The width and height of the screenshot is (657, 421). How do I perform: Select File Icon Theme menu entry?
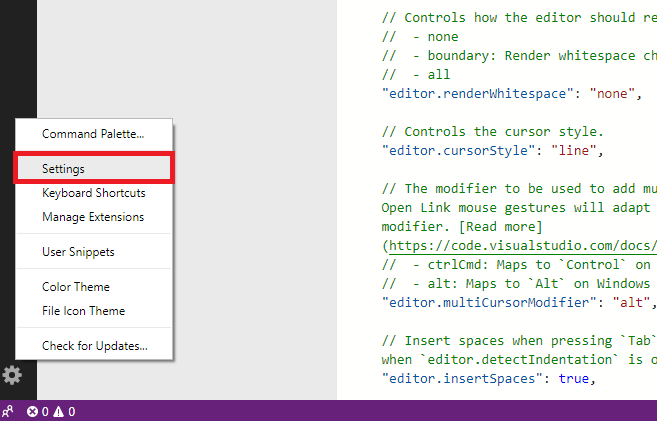94,311
